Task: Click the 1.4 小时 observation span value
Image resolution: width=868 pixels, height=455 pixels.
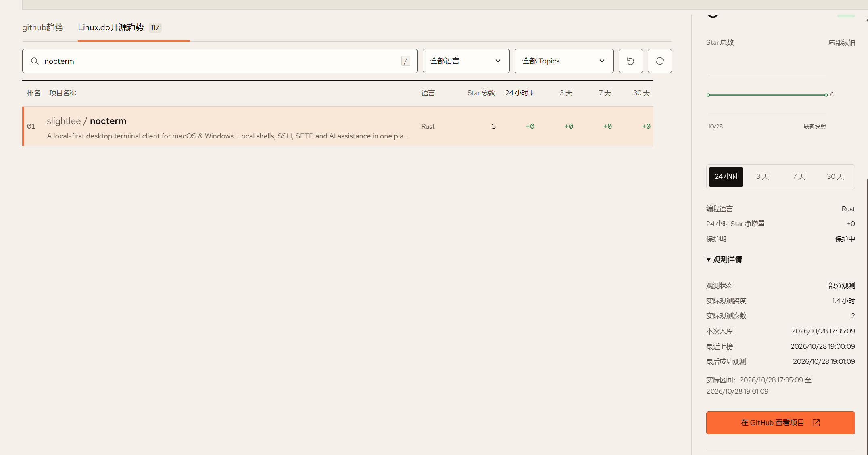Action: point(843,301)
